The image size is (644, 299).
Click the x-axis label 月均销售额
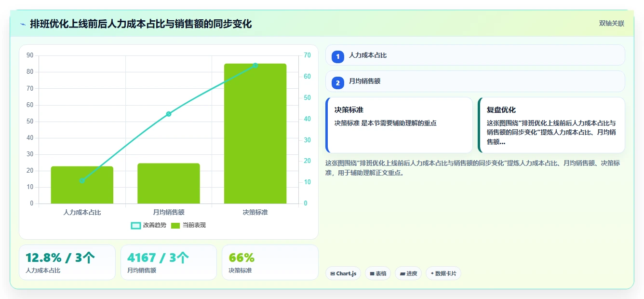(169, 212)
